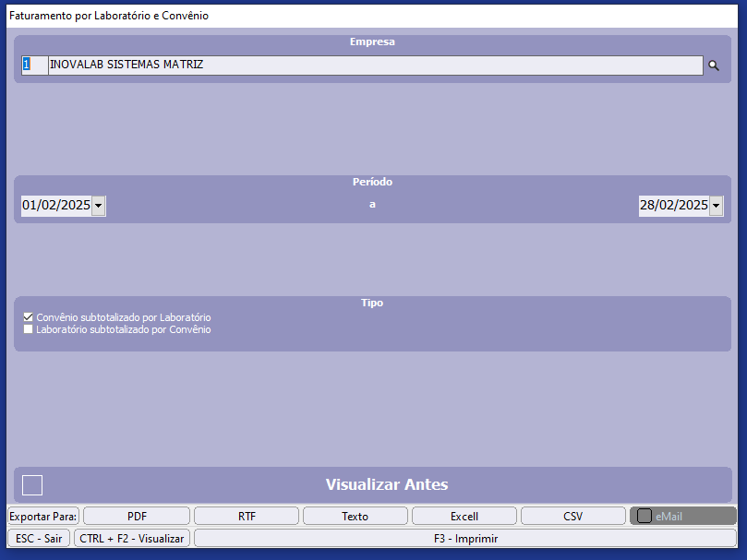Expand the end date calendar dropdown
Image resolution: width=747 pixels, height=560 pixels.
coord(716,206)
